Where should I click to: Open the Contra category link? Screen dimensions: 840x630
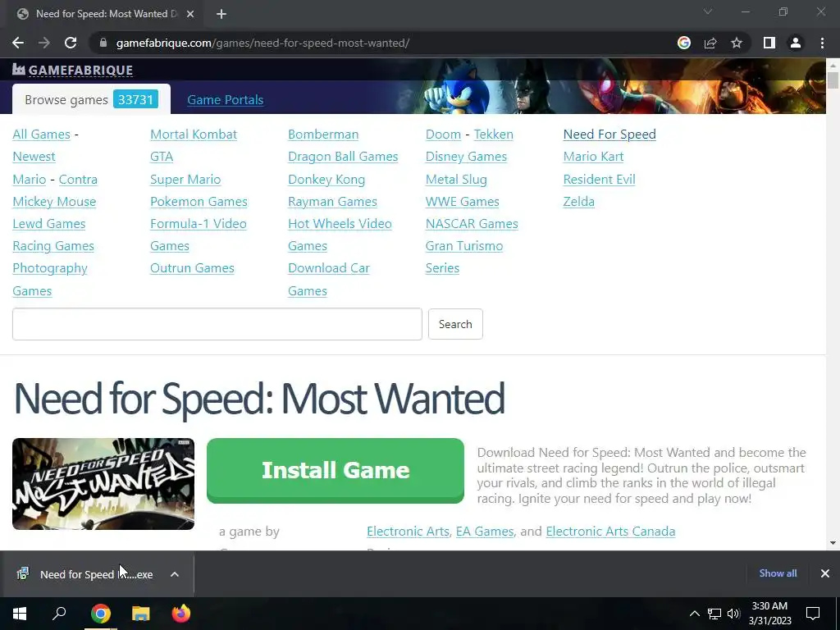point(78,180)
